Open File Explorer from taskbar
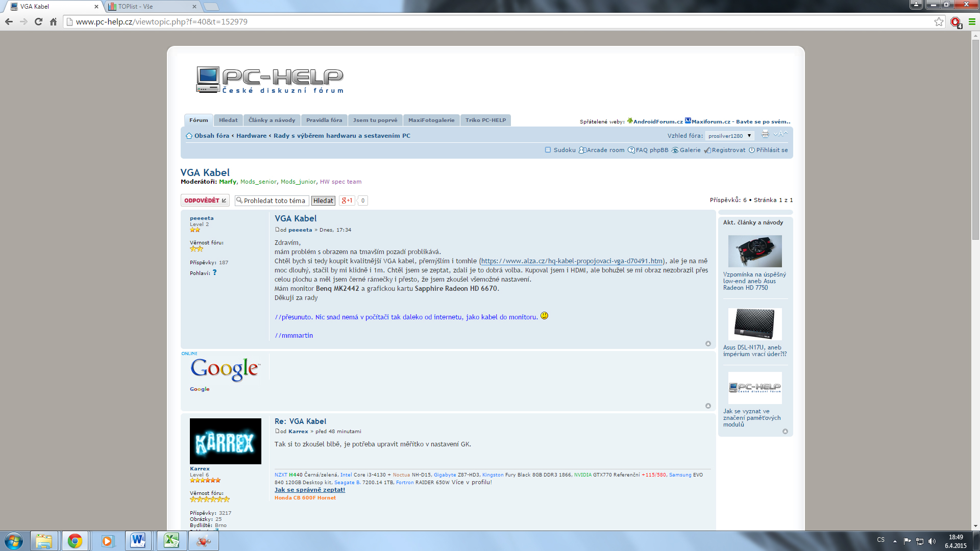The image size is (980, 551). tap(44, 541)
